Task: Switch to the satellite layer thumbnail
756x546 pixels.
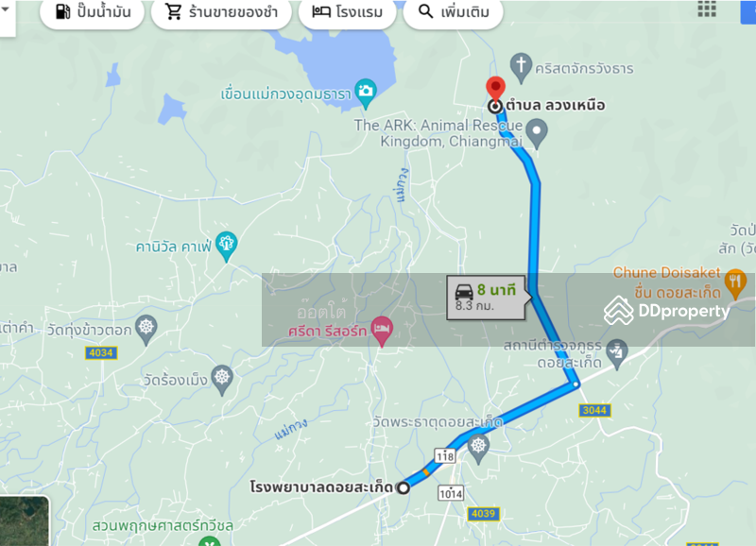Action: pos(25,521)
